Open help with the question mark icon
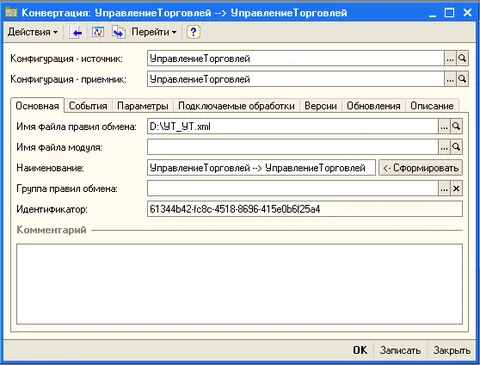Viewport: 480px width, 365px height. (x=193, y=32)
